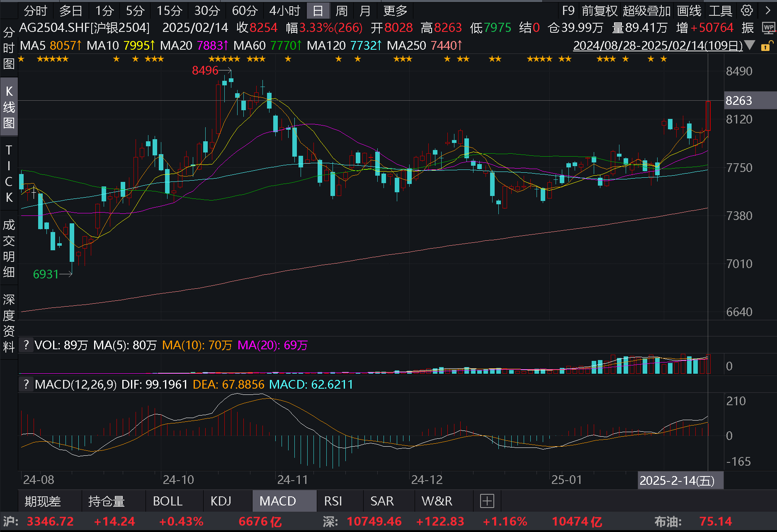Click the VOL indicator help question mark
The height and width of the screenshot is (532, 777).
[26, 345]
